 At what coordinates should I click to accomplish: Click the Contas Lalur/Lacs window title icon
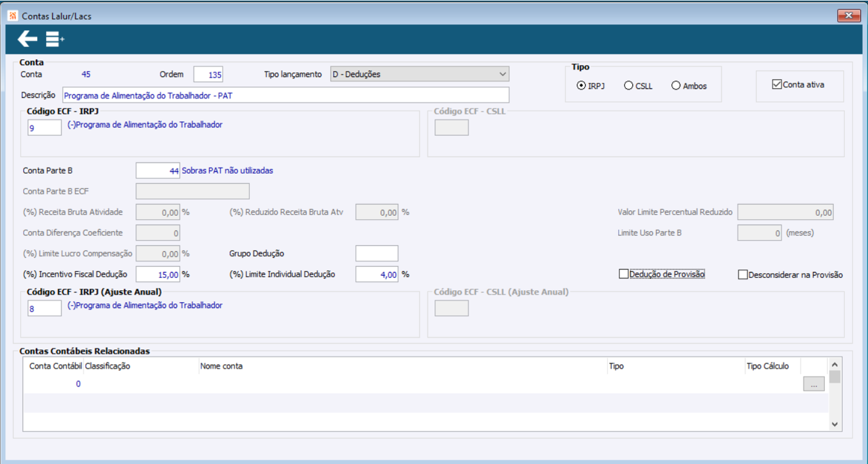point(13,16)
